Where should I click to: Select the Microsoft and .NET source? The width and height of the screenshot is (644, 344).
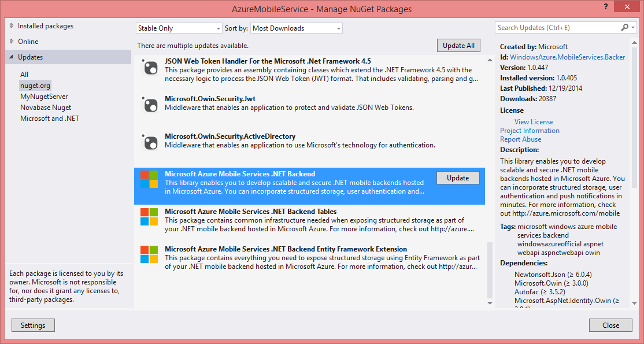click(x=50, y=119)
